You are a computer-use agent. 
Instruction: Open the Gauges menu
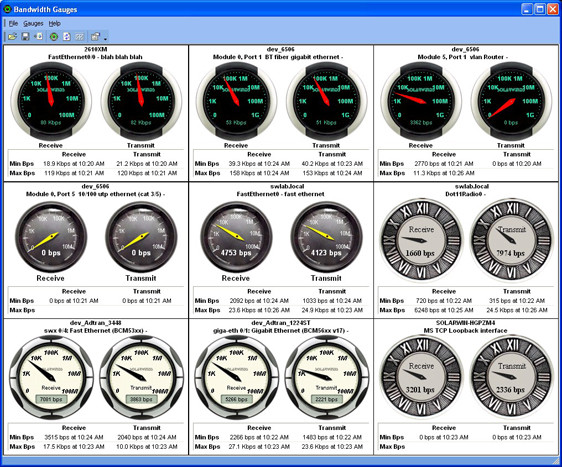click(33, 23)
